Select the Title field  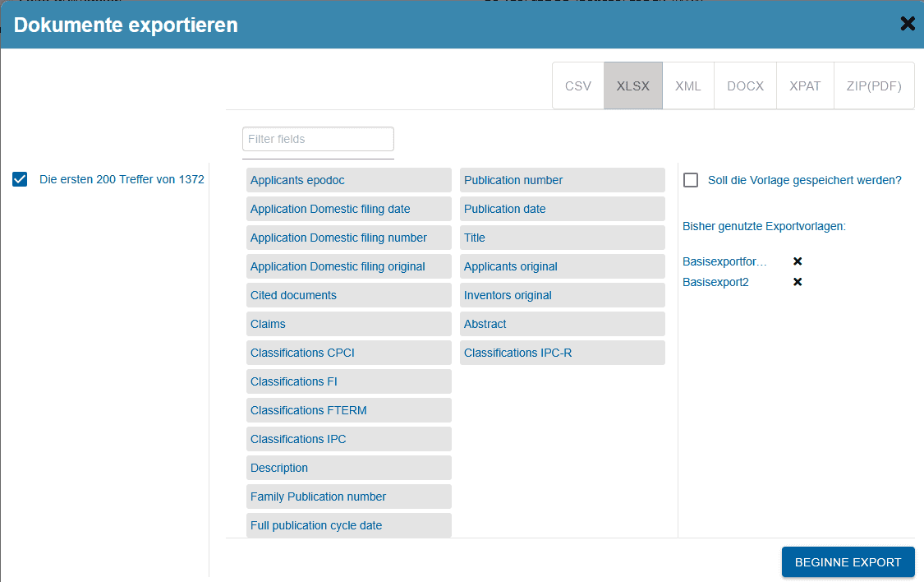tap(562, 238)
